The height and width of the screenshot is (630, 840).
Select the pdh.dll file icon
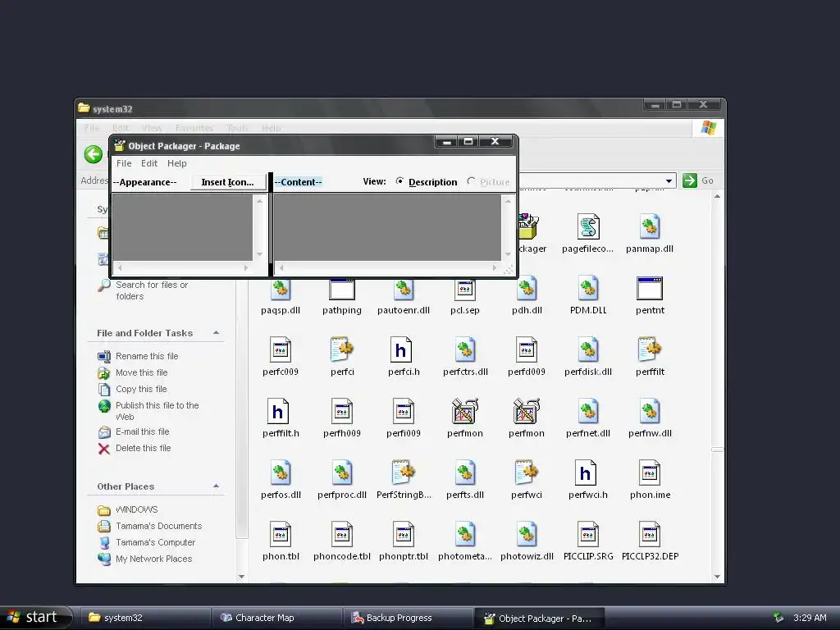click(x=527, y=290)
